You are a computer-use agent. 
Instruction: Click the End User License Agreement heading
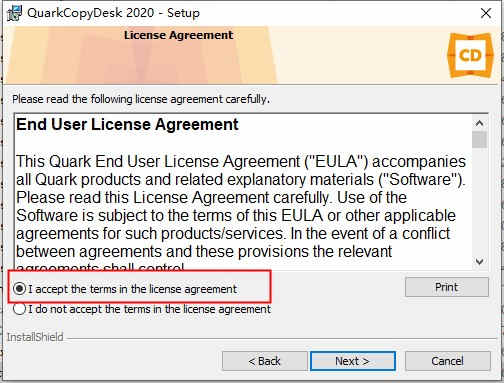pyautogui.click(x=127, y=125)
